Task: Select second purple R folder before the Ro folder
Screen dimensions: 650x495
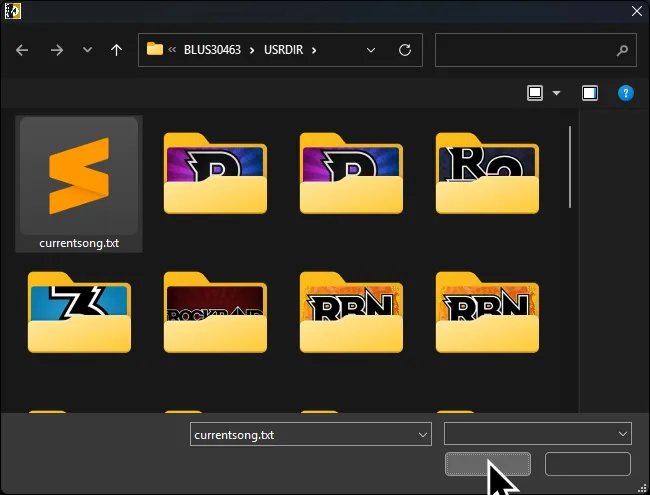Action: click(x=351, y=173)
